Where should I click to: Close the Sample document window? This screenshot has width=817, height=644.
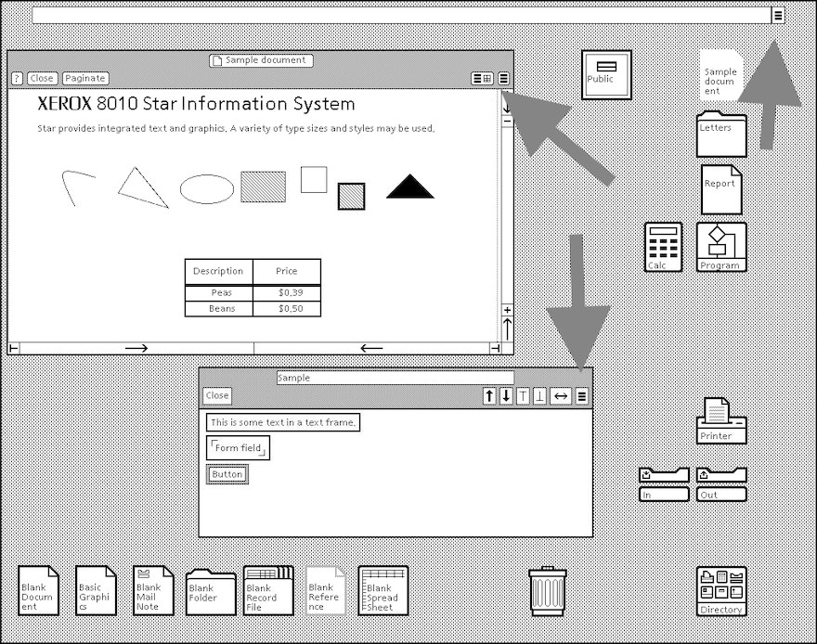point(42,78)
